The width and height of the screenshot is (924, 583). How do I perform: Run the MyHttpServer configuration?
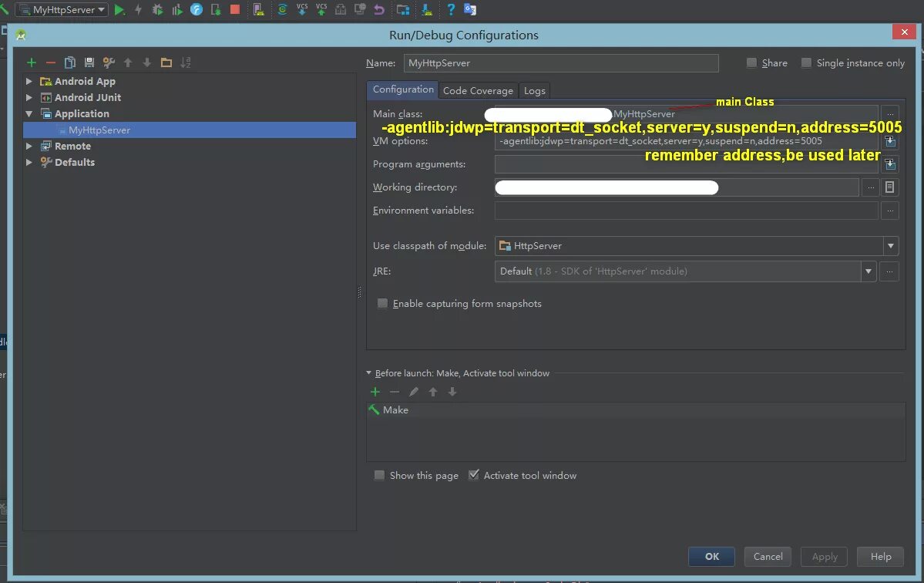119,9
